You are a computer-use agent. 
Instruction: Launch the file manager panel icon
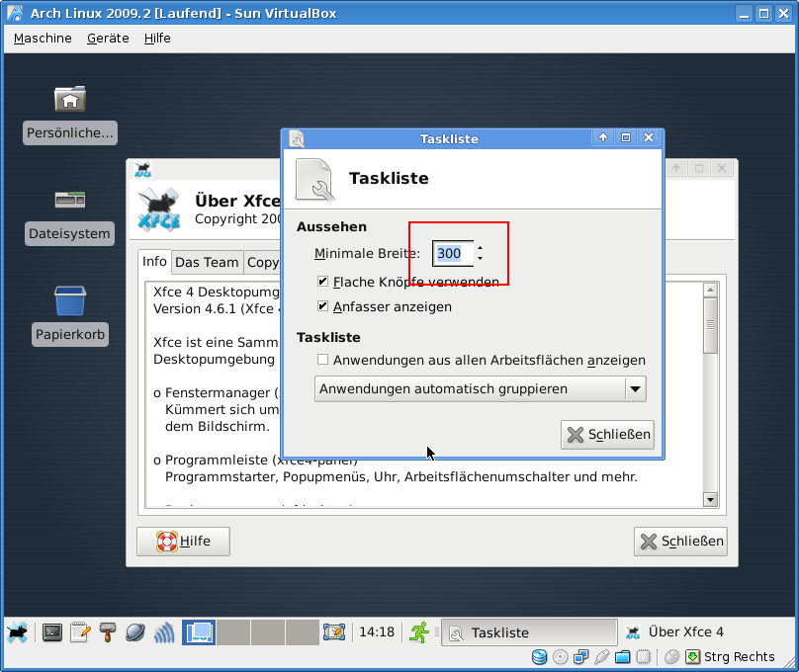click(x=108, y=632)
